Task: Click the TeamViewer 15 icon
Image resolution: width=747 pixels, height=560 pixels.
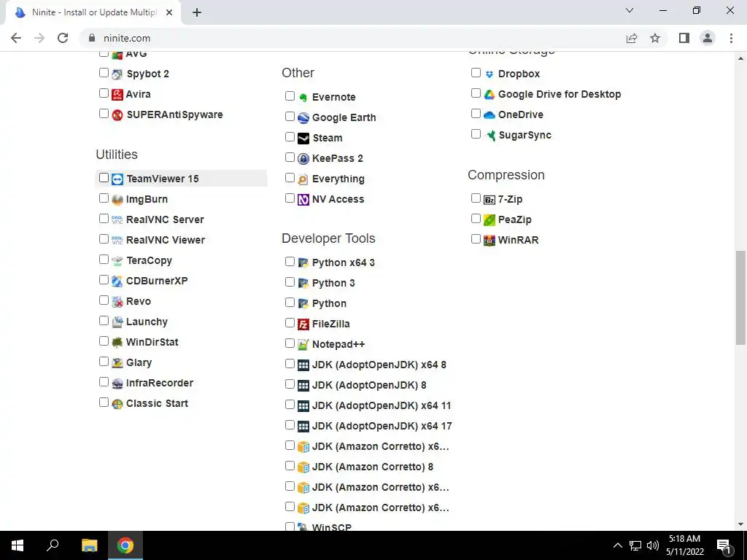Action: point(117,179)
